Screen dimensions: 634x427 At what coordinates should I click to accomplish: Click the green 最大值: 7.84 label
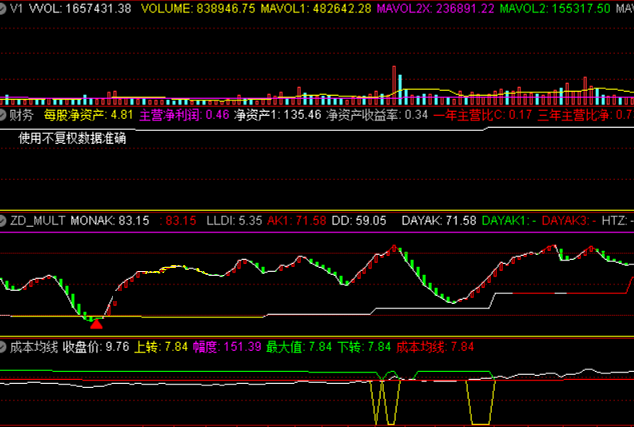click(x=299, y=347)
